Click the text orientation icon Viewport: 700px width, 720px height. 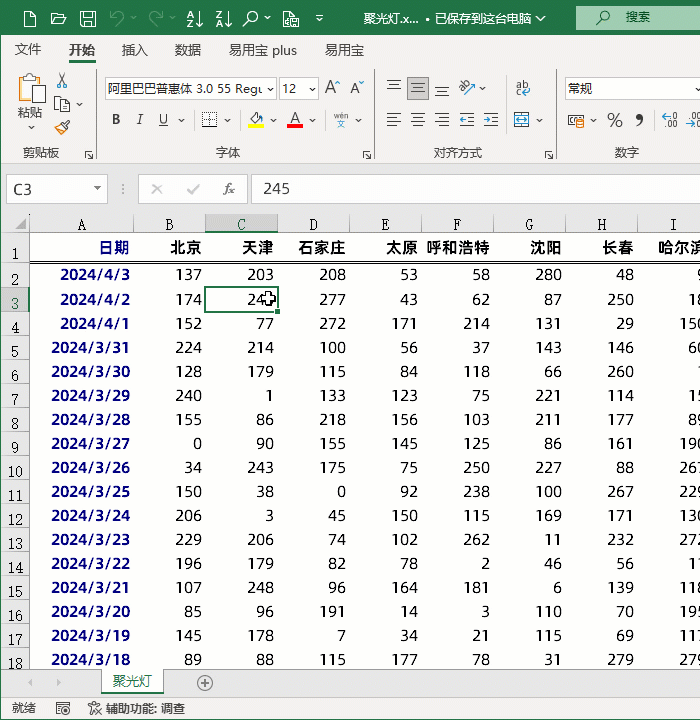[x=468, y=87]
